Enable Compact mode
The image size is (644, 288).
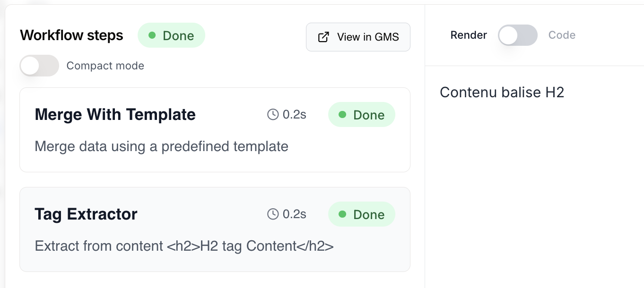click(x=39, y=66)
